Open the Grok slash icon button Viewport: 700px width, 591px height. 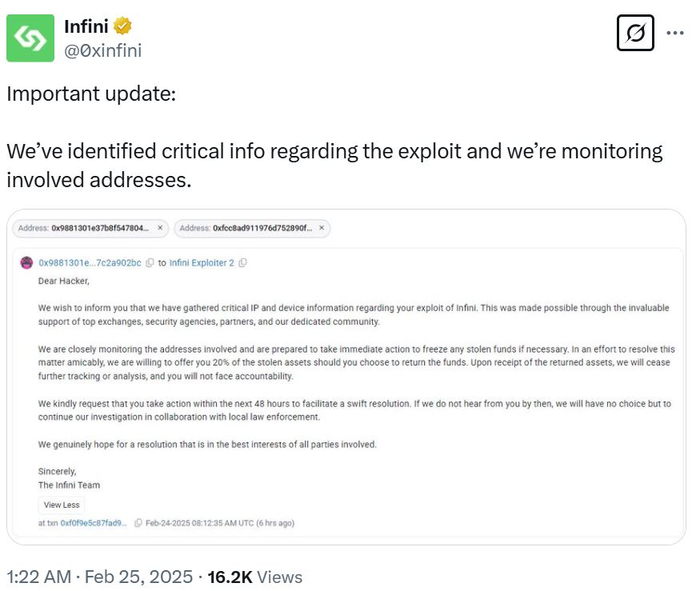636,34
